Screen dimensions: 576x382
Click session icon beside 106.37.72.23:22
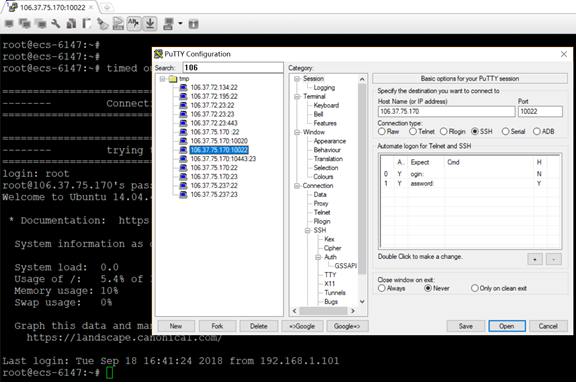[x=183, y=105]
